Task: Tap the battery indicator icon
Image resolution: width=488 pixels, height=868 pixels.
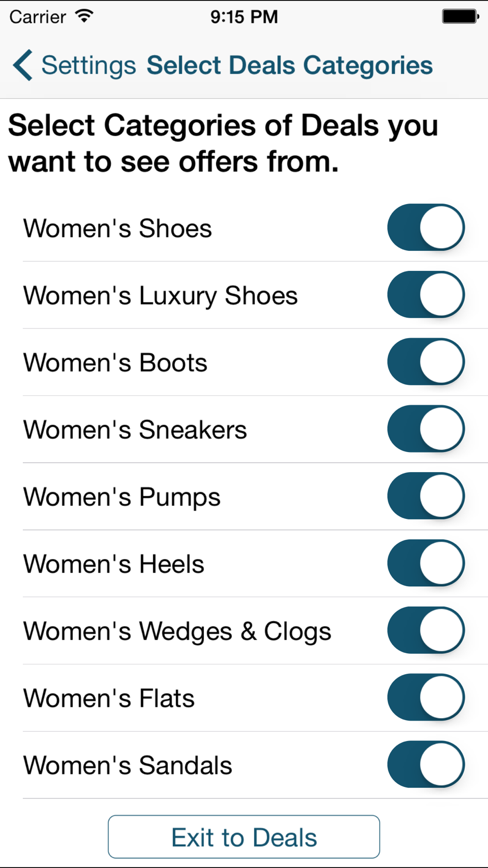Action: (x=460, y=16)
